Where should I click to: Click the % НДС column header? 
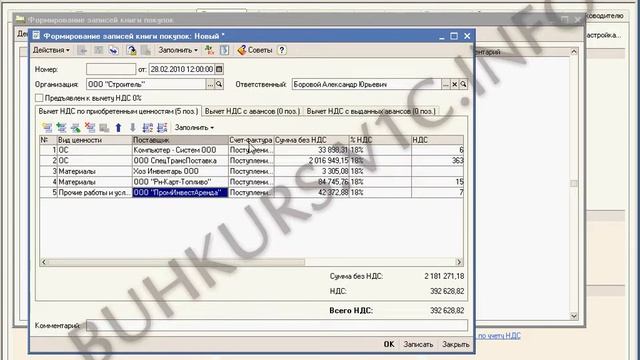pos(380,140)
